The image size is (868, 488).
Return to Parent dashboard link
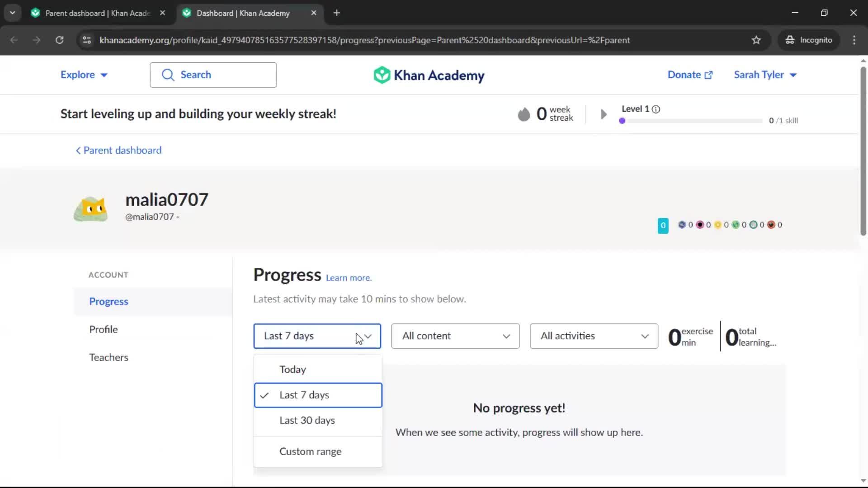coord(118,150)
